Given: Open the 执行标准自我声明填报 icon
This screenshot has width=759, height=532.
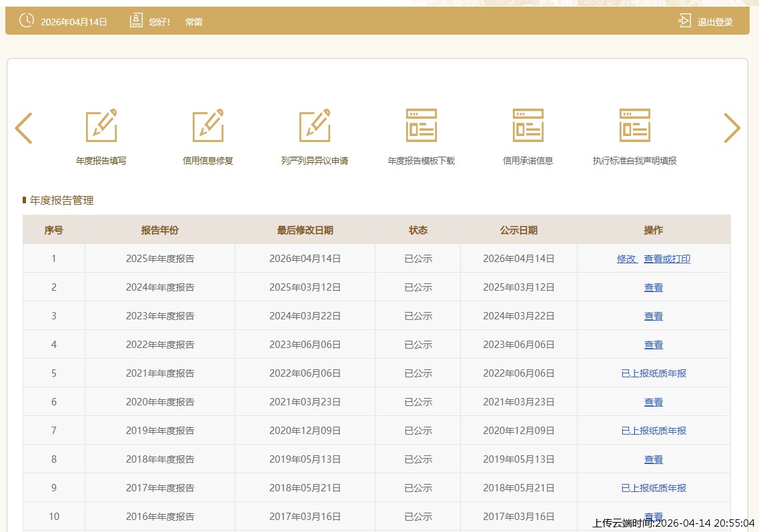Looking at the screenshot, I should (x=635, y=125).
